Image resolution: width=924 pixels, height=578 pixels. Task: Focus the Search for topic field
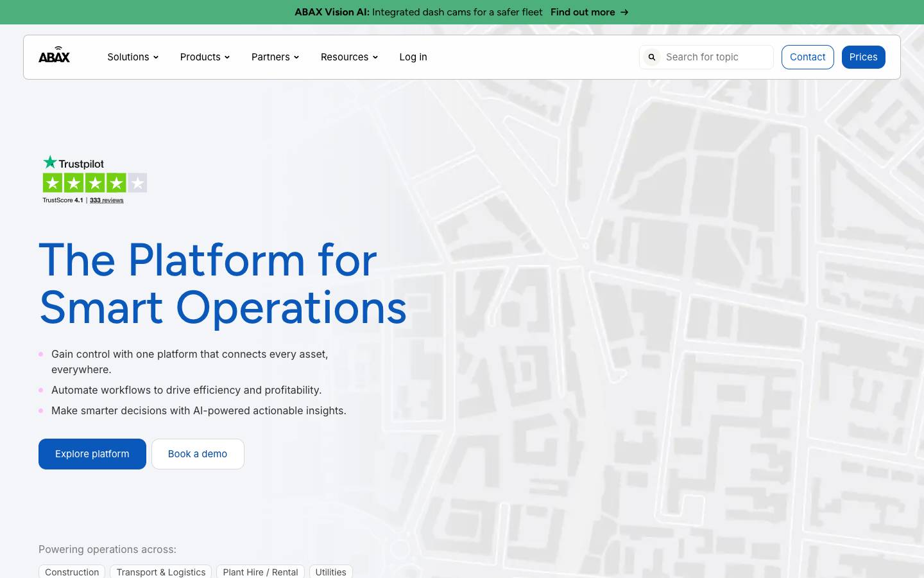coord(706,57)
